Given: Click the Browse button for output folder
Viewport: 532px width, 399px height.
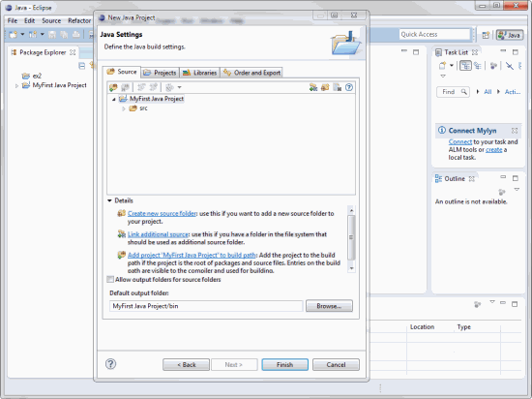Looking at the screenshot, I should pyautogui.click(x=329, y=306).
